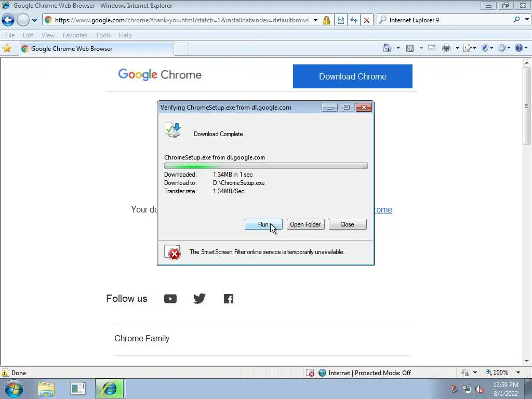Click the Open Folder button
This screenshot has height=399, width=532.
305,224
